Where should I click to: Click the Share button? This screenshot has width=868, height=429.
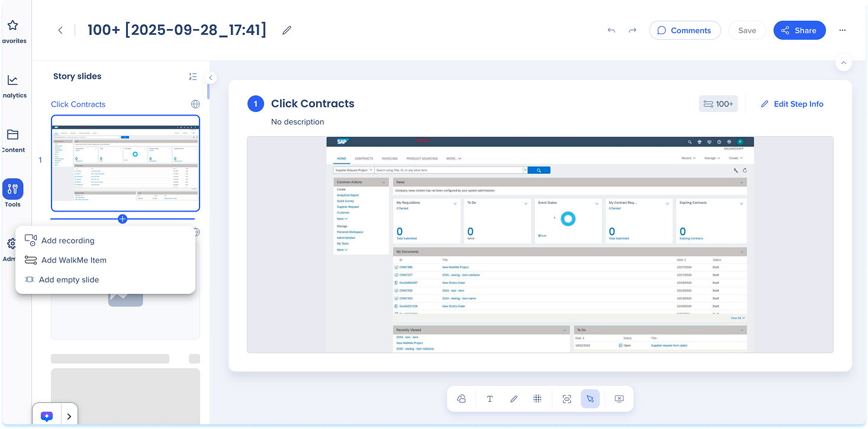[799, 30]
